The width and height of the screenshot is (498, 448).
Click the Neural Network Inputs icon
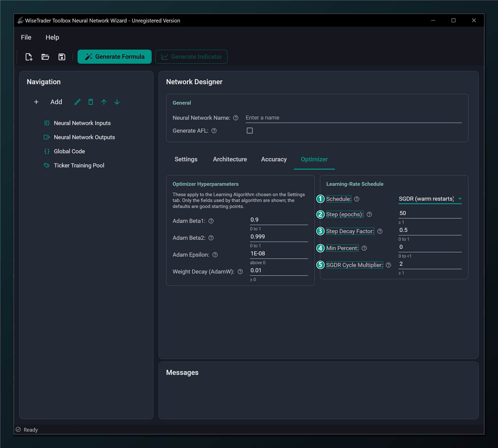pyautogui.click(x=47, y=123)
